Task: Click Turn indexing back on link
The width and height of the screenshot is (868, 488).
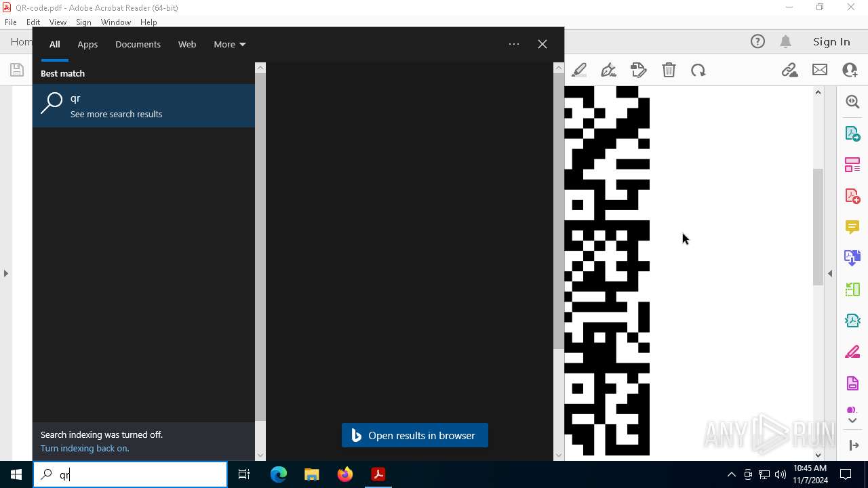Action: 85,448
